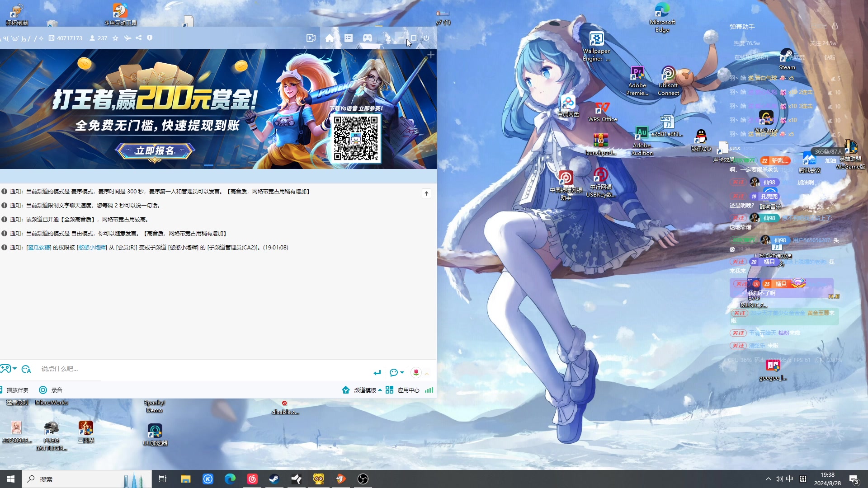The image size is (868, 488).
Task: Open the list view icon in title bar
Action: click(x=349, y=38)
